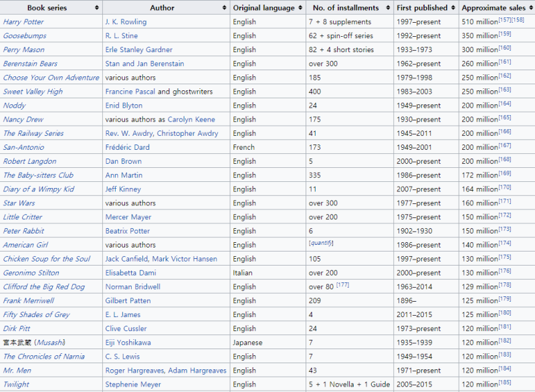Sort by Original language arrows icon

pyautogui.click(x=300, y=7)
